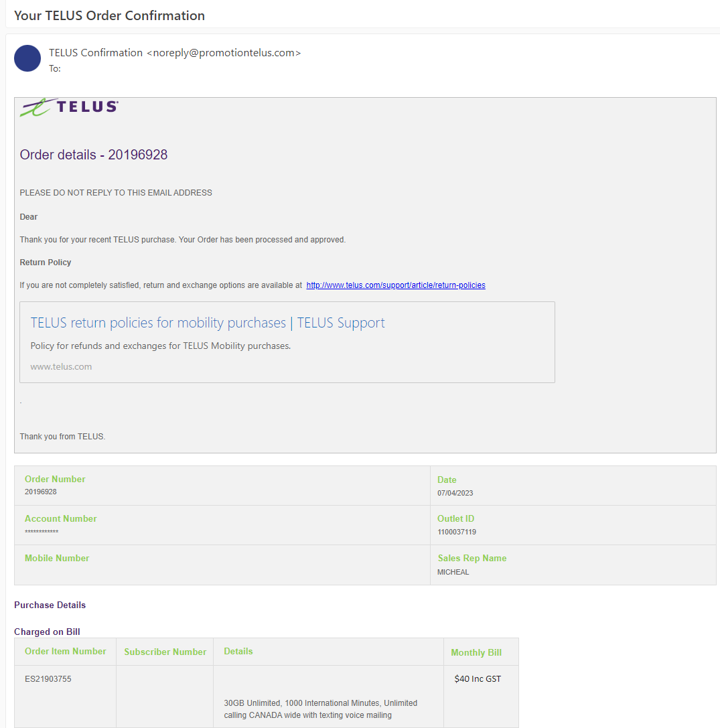Click the noreply@promotiontelus.com sender address
The width and height of the screenshot is (720, 728).
(224, 53)
